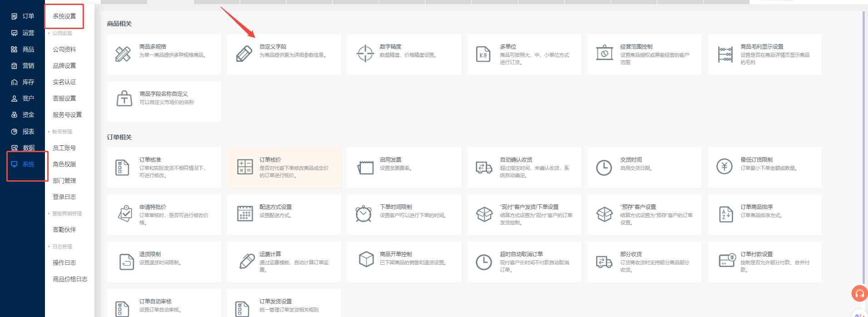The image size is (868, 317).
Task: Open the 报表 sidebar icon
Action: 14,131
